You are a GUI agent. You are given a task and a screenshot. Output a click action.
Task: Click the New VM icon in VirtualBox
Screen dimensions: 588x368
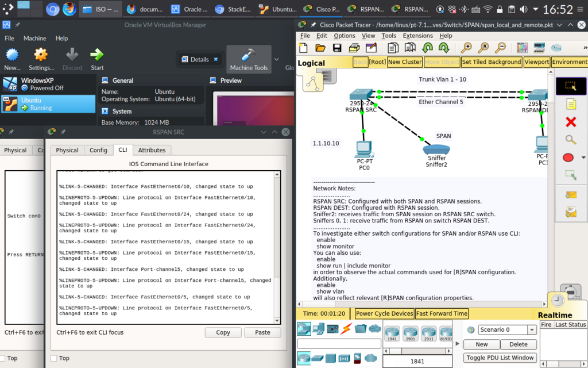tap(12, 59)
